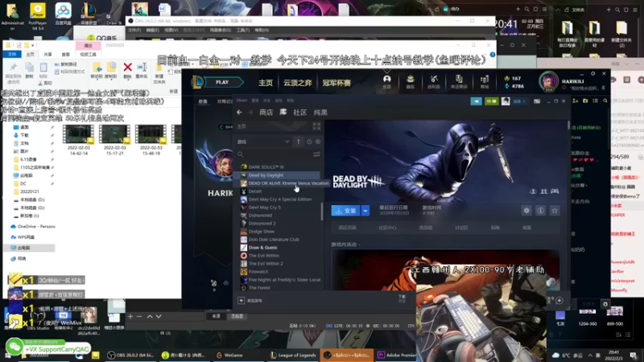The image size is (644, 362).
Task: Expand the 游戏 filter dropdown in Steam
Action: pyautogui.click(x=263, y=142)
